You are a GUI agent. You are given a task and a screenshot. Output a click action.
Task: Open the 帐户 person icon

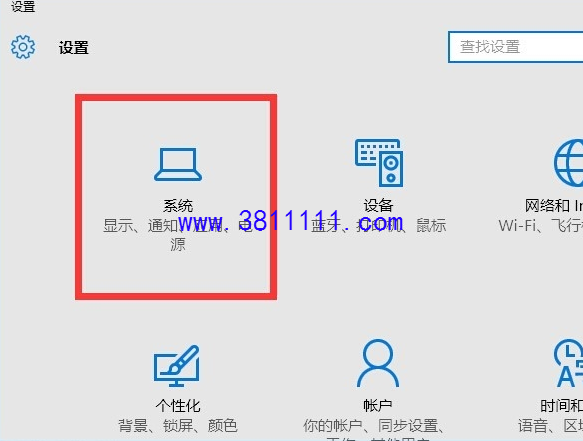pos(378,363)
